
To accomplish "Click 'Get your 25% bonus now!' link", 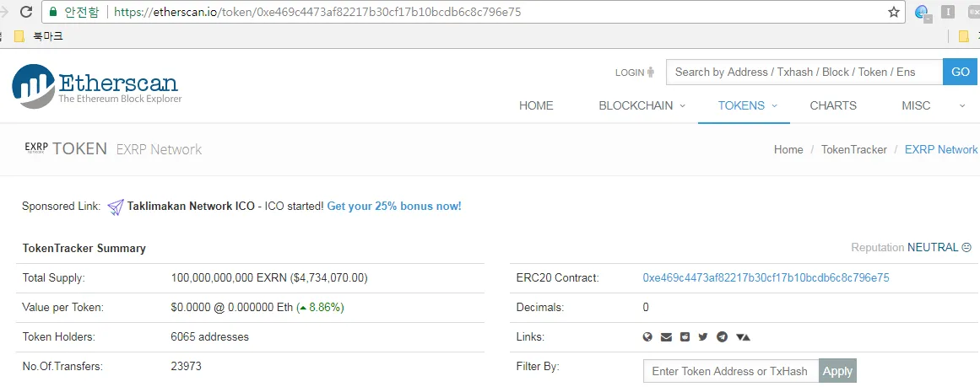I will 394,206.
